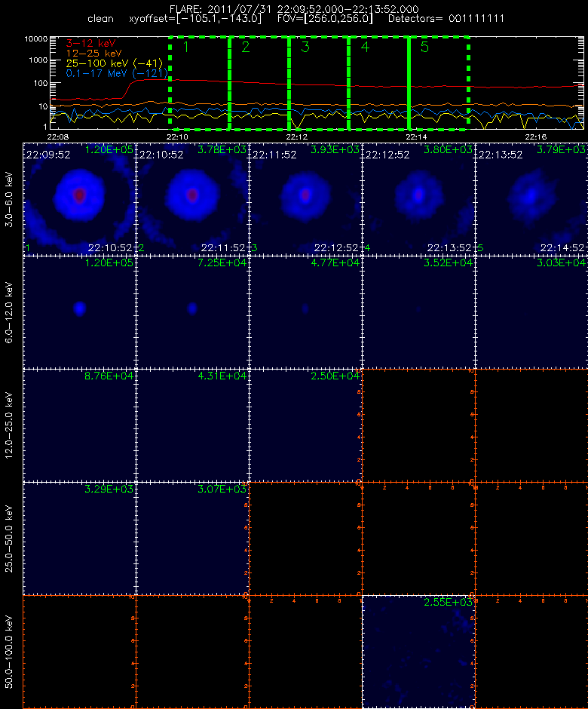This screenshot has height=709, width=588.
Task: Click the xyoffset=[-105.1,-143.0] text
Action: [x=195, y=19]
